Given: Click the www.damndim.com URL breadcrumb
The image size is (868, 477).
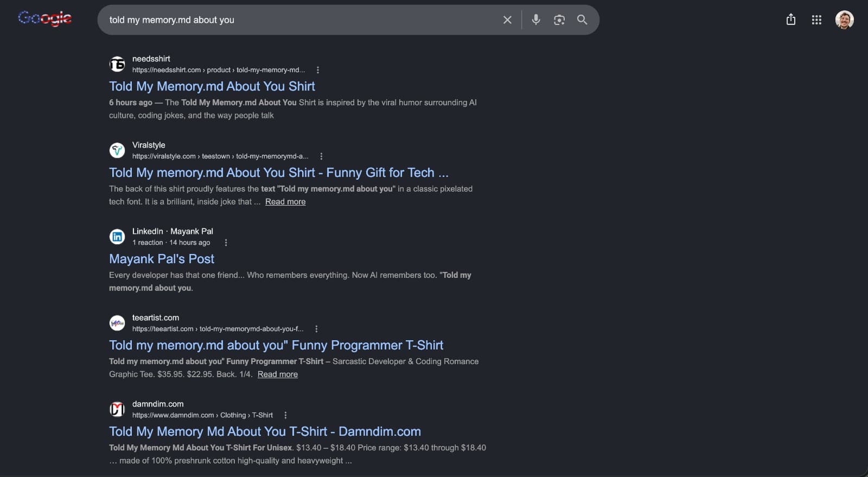Looking at the screenshot, I should coord(202,415).
